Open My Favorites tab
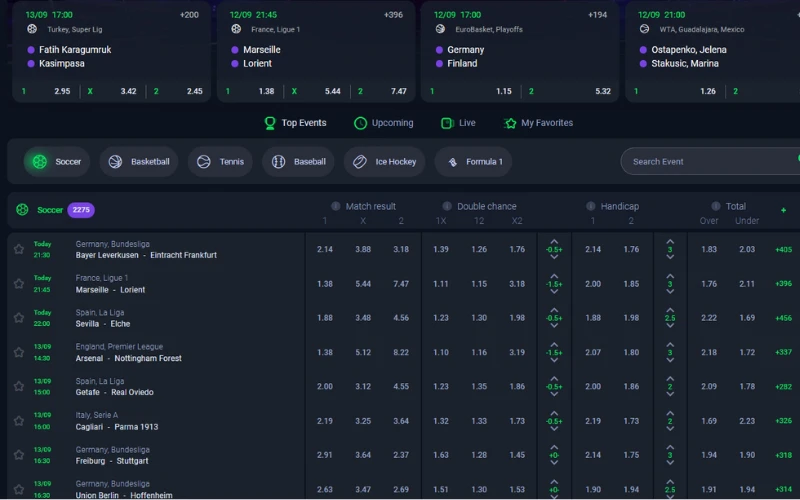Image resolution: width=800 pixels, height=500 pixels. (538, 123)
